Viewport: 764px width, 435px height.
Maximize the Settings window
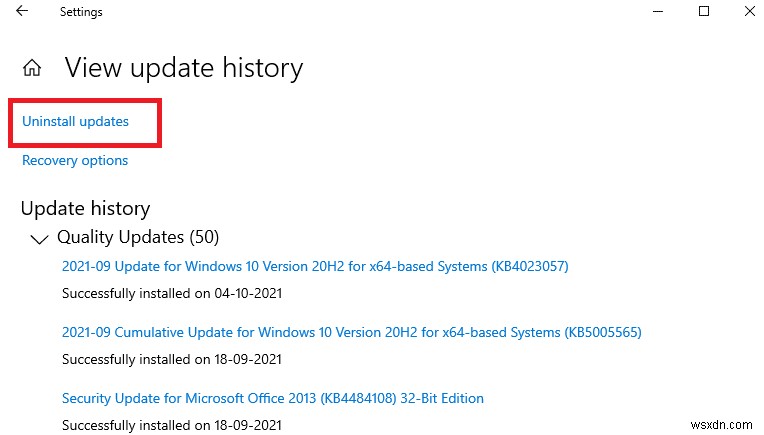tap(704, 12)
